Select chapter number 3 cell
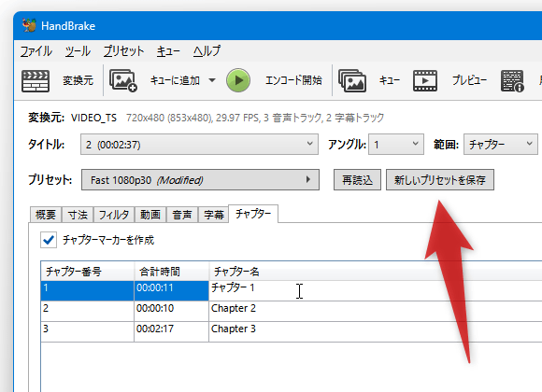The height and width of the screenshot is (392, 542). (88, 331)
